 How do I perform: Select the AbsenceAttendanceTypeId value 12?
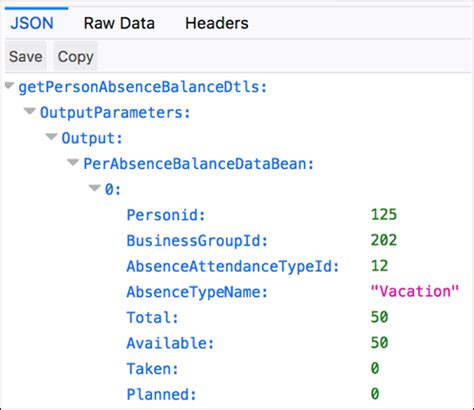[379, 266]
